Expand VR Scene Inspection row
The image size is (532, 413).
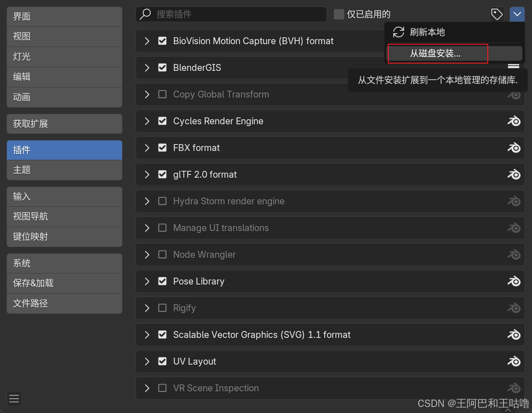pos(147,388)
